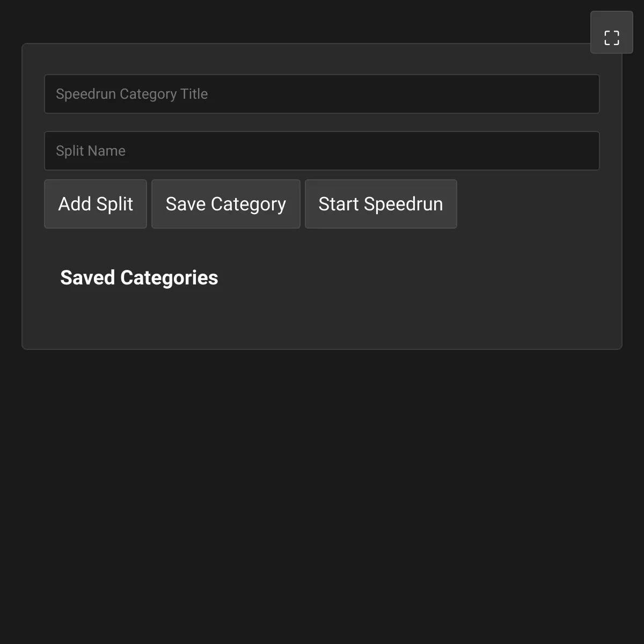Enter fullscreen mode via top-right button
The height and width of the screenshot is (644, 644).
(x=612, y=32)
